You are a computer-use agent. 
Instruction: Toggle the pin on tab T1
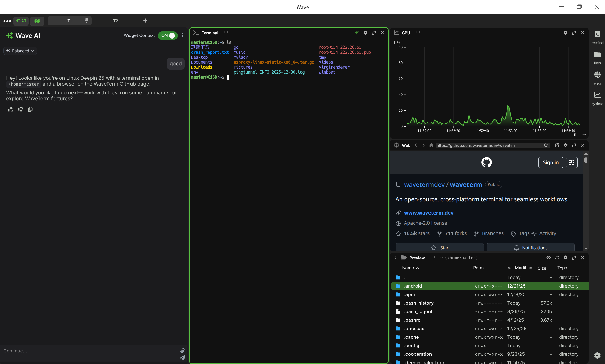(86, 20)
